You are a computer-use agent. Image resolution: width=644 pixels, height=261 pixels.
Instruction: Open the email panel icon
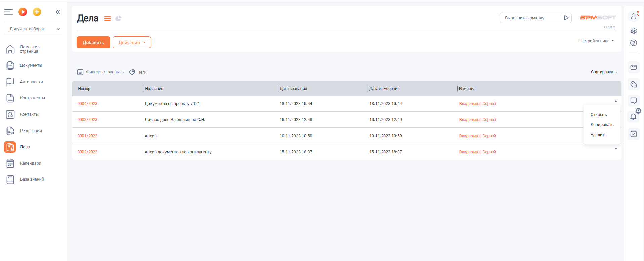pos(634,67)
